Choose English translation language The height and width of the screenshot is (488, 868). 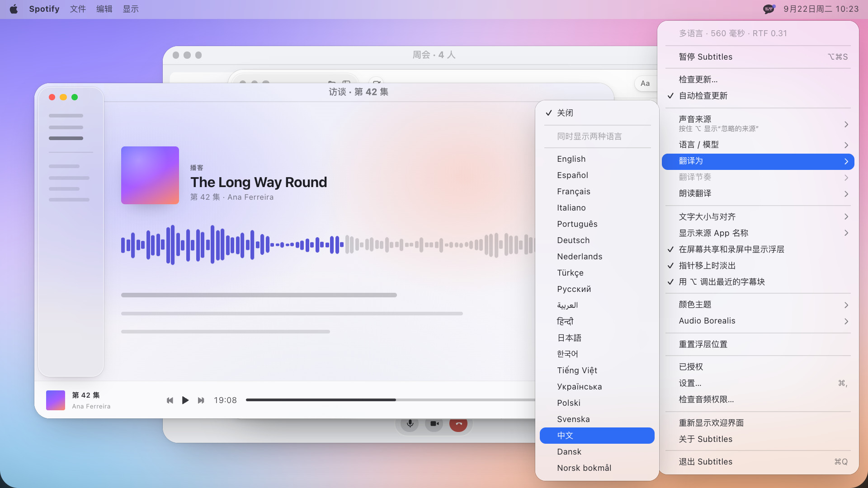597,159
